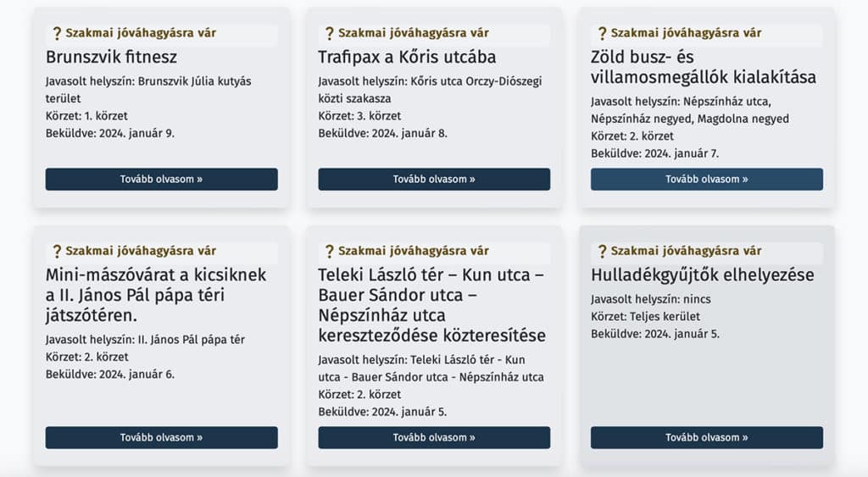The height and width of the screenshot is (477, 868).
Task: Read more about Hulladékgyűjtők elhelyezése
Action: pyautogui.click(x=707, y=438)
